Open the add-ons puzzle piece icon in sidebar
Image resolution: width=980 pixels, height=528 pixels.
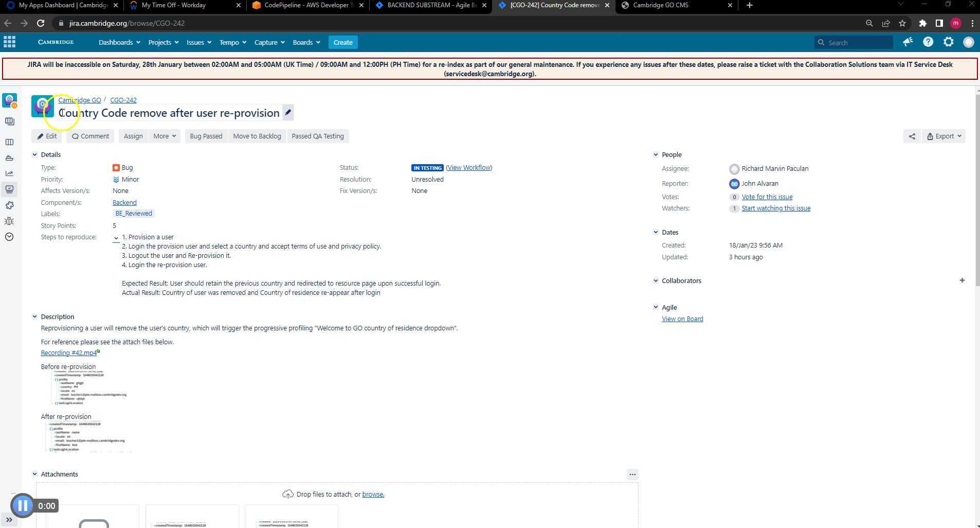coord(9,205)
